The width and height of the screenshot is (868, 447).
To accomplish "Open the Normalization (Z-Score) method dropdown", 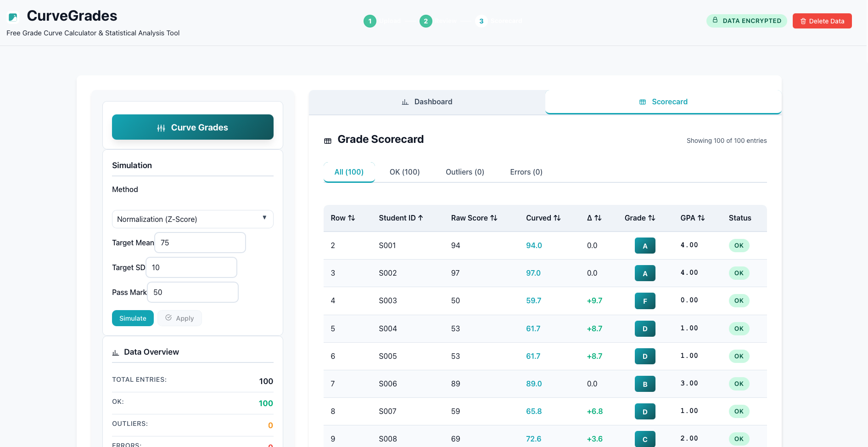I will [192, 219].
